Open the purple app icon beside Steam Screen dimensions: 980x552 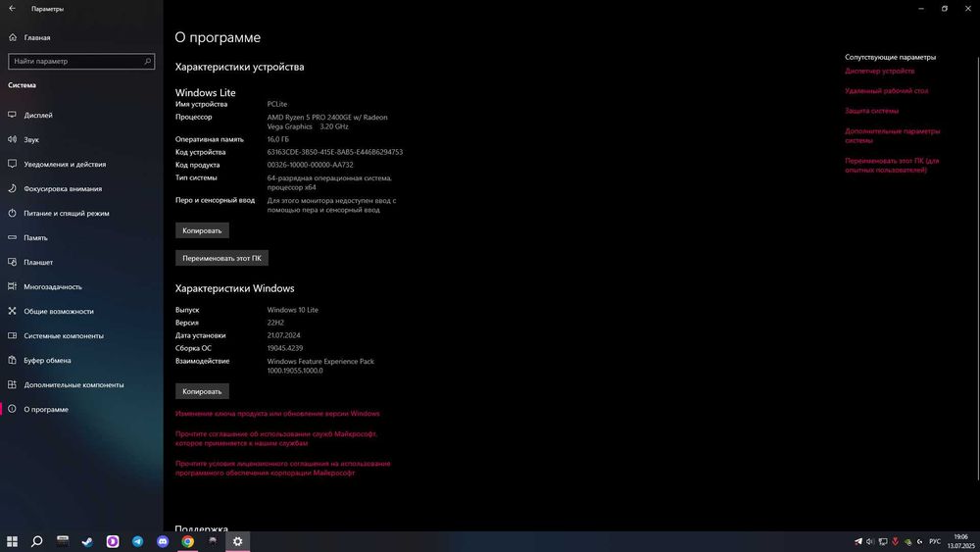(113, 541)
